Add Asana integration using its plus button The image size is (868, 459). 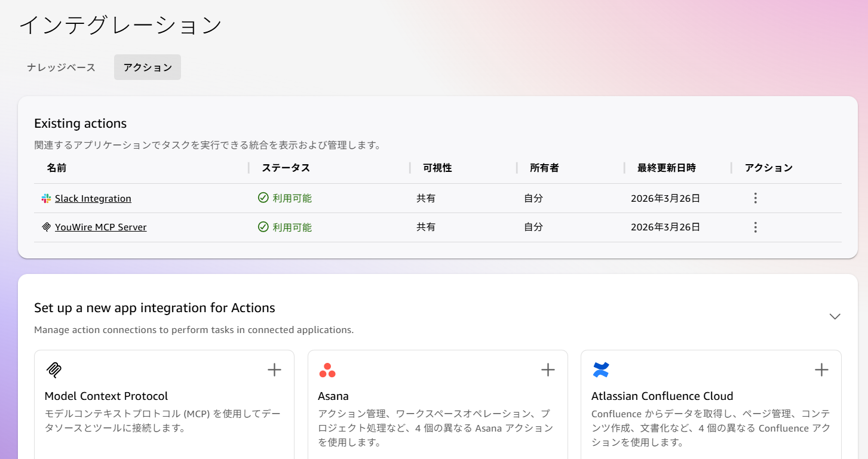pyautogui.click(x=548, y=370)
